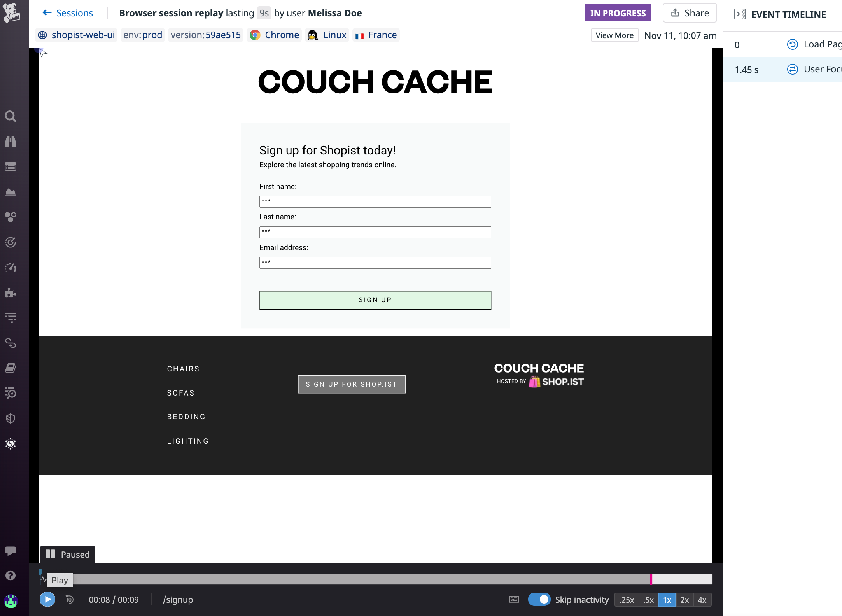
Task: Select the Watchdog binoculars icon in sidebar
Action: point(11,142)
